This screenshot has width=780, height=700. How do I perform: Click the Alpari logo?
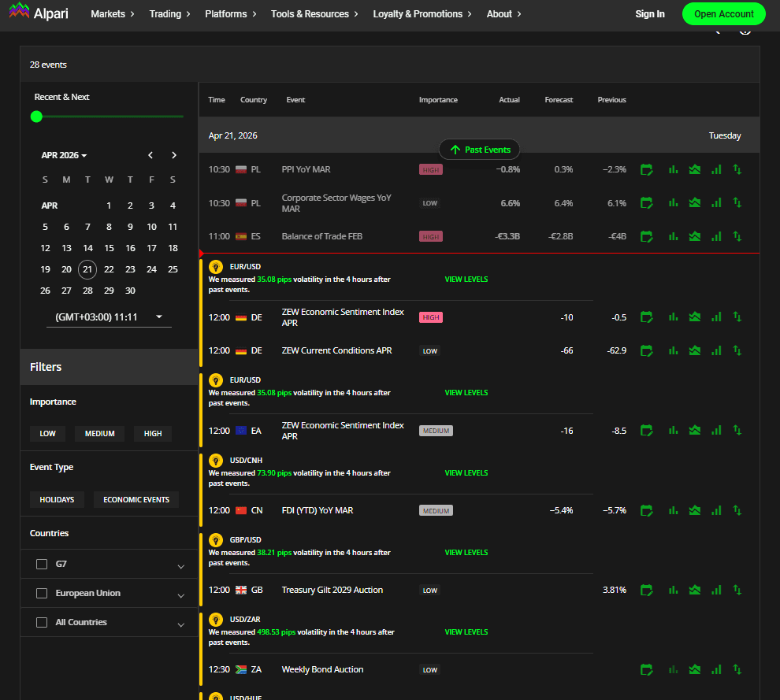point(39,13)
